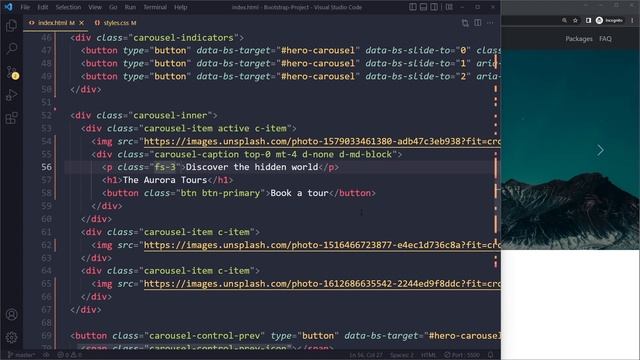This screenshot has height=360, width=640.
Task: Click Live Server Port entry in status bar
Action: [x=462, y=355]
